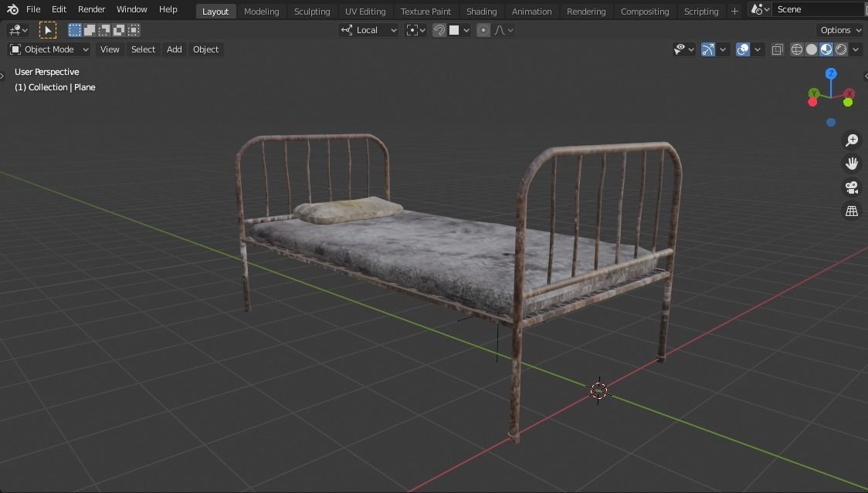Open the pivot point dropdown
Image resolution: width=868 pixels, height=493 pixels.
(415, 30)
